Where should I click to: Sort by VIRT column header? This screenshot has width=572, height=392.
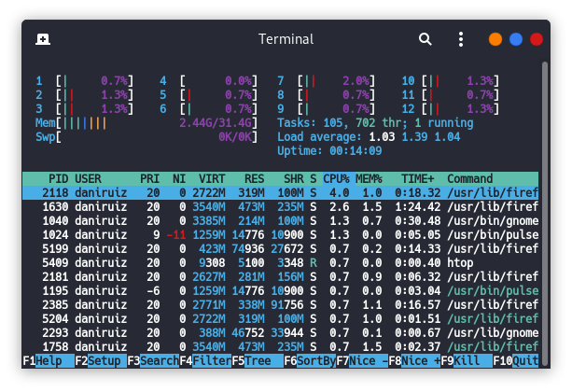tap(212, 179)
